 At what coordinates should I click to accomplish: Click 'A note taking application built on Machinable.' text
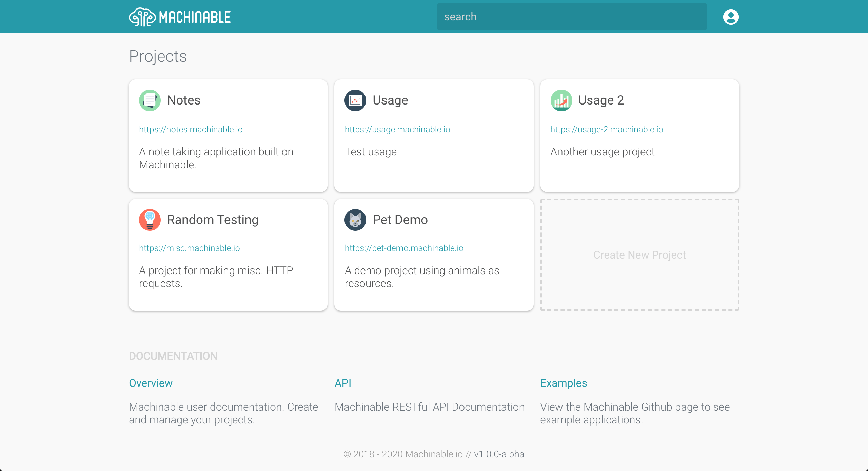[x=216, y=158]
